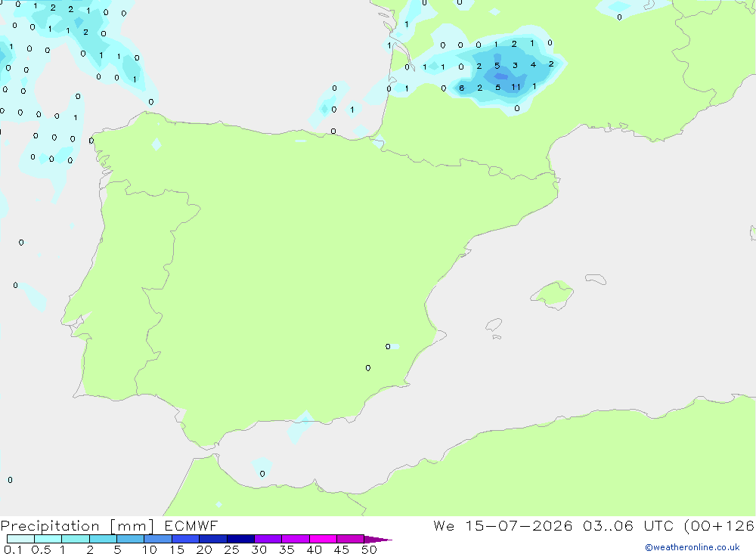Click the legend tick label "25"
The width and height of the screenshot is (756, 554).
232,549
